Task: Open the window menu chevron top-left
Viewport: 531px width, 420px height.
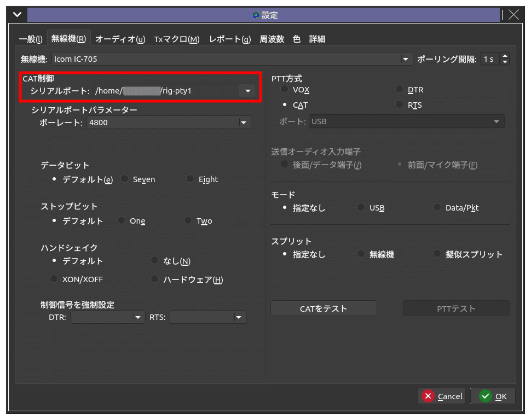Action: point(16,15)
